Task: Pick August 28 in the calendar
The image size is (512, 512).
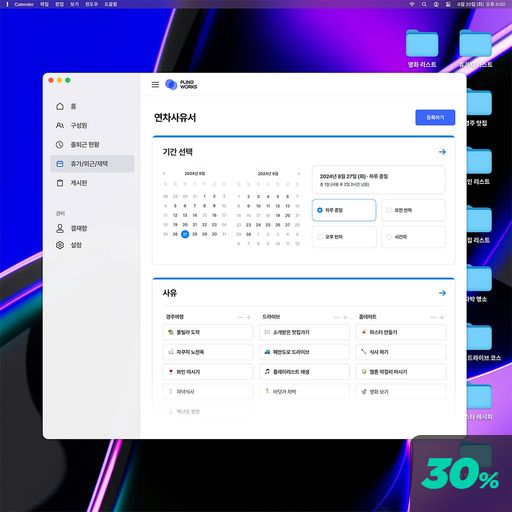Action: (195, 234)
